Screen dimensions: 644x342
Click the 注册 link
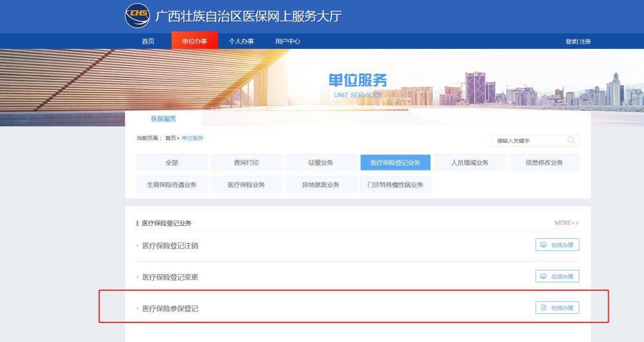(585, 42)
